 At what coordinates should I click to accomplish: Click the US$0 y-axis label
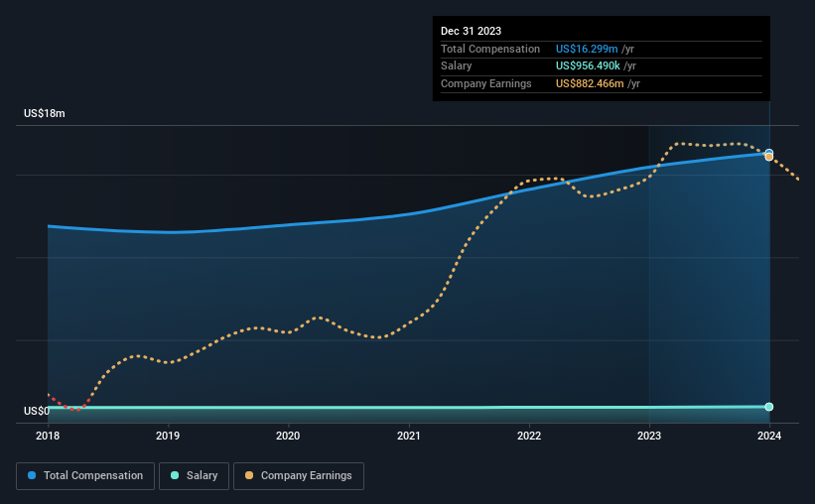click(37, 411)
